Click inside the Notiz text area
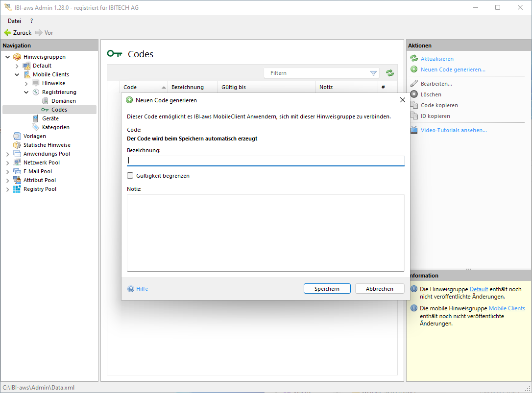Screen dimensions: 532x393 coord(266,232)
